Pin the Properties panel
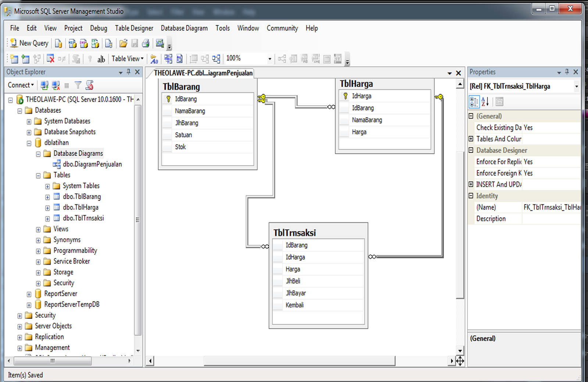 [x=567, y=72]
